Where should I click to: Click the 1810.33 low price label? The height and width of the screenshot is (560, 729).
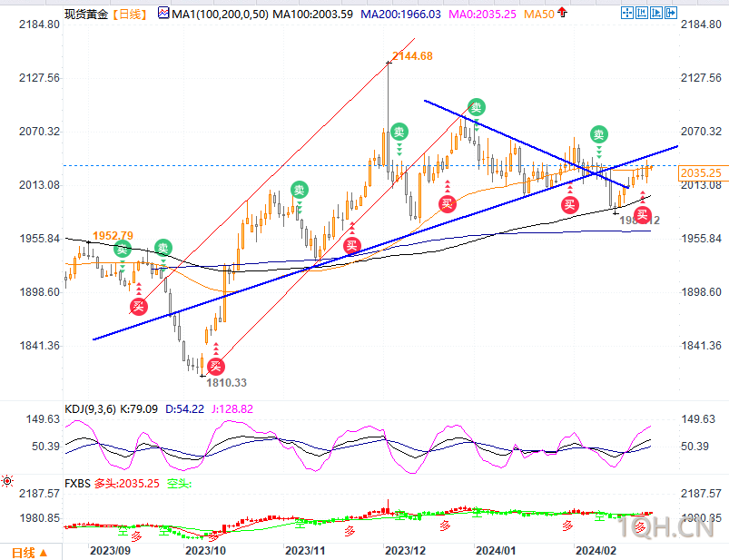pyautogui.click(x=226, y=382)
